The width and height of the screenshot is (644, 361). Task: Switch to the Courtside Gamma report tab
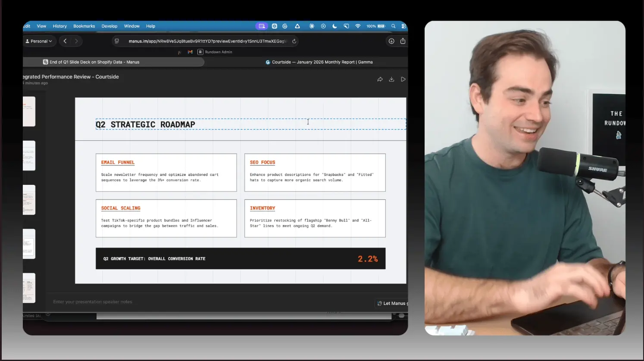[319, 62]
